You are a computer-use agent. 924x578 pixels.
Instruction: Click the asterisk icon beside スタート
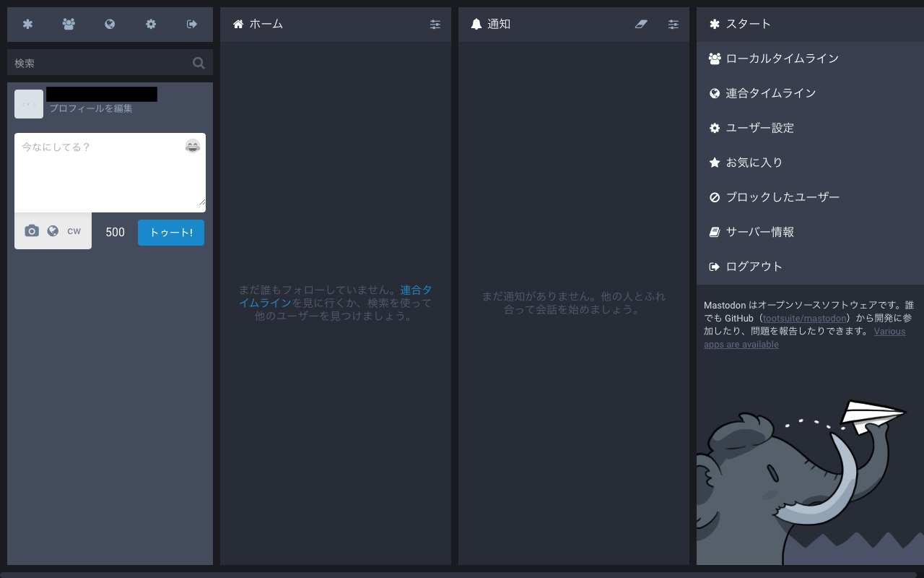[715, 24]
